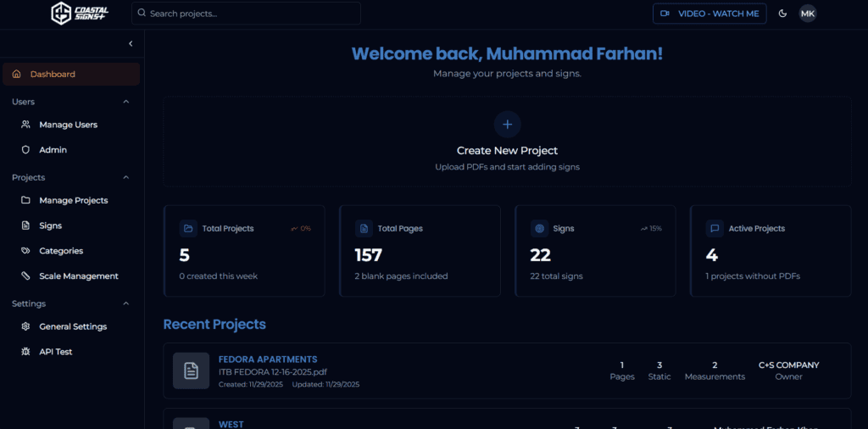This screenshot has height=429, width=868.
Task: Click the FEDORA APARTMENTS document thumbnail
Action: click(x=191, y=370)
